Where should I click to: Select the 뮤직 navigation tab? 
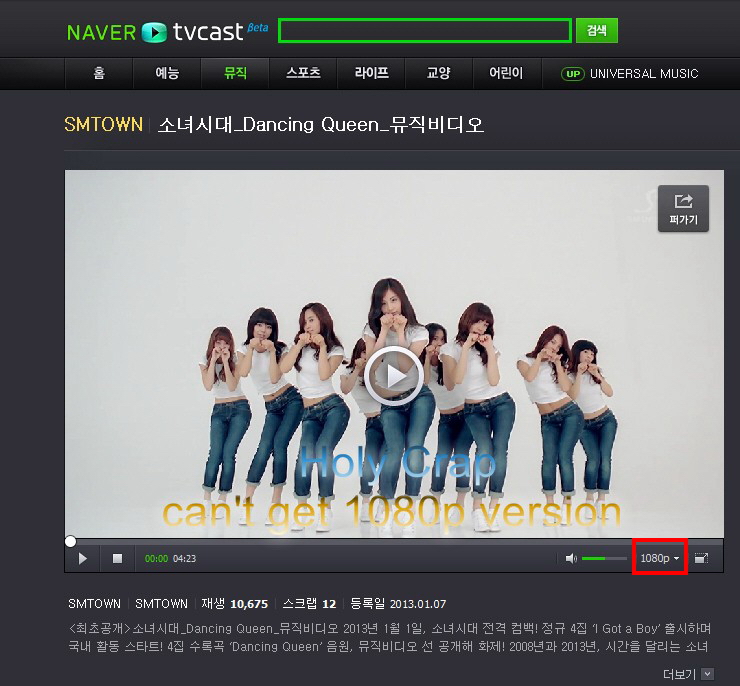(x=235, y=73)
